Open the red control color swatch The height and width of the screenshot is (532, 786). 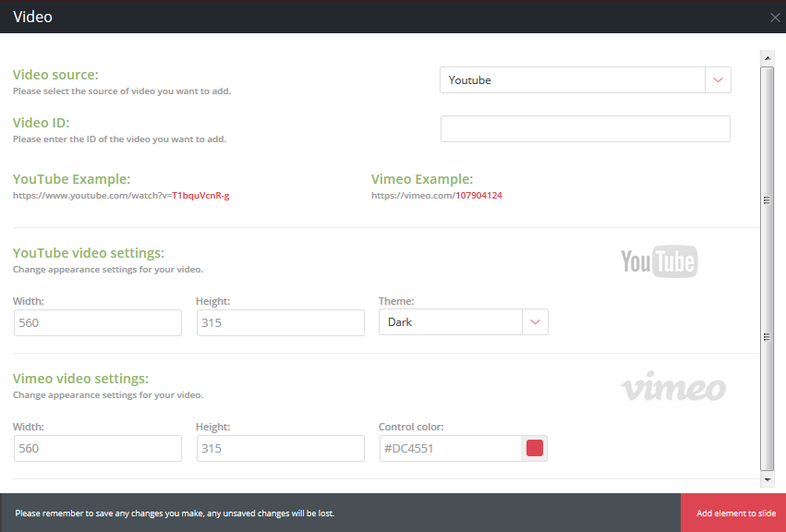tap(535, 449)
